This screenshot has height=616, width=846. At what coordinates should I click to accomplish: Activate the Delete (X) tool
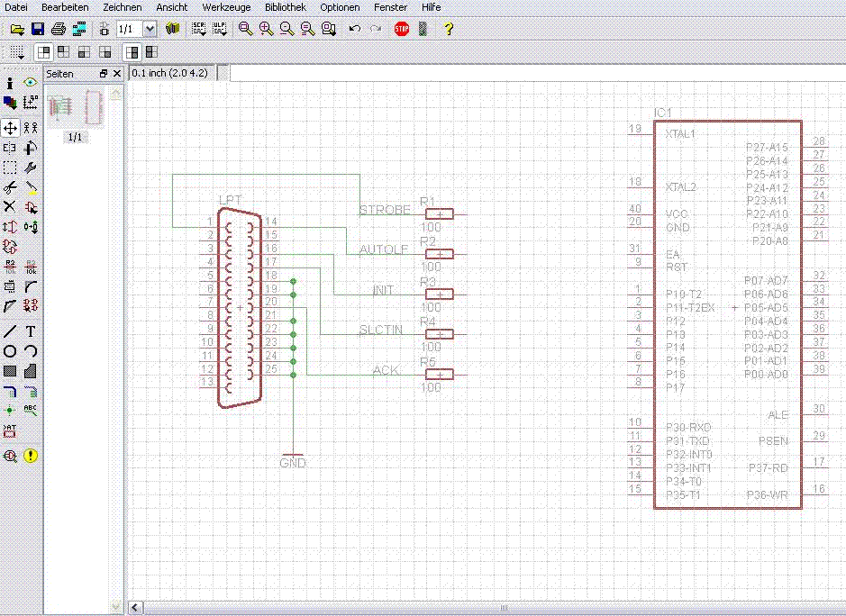[10, 207]
